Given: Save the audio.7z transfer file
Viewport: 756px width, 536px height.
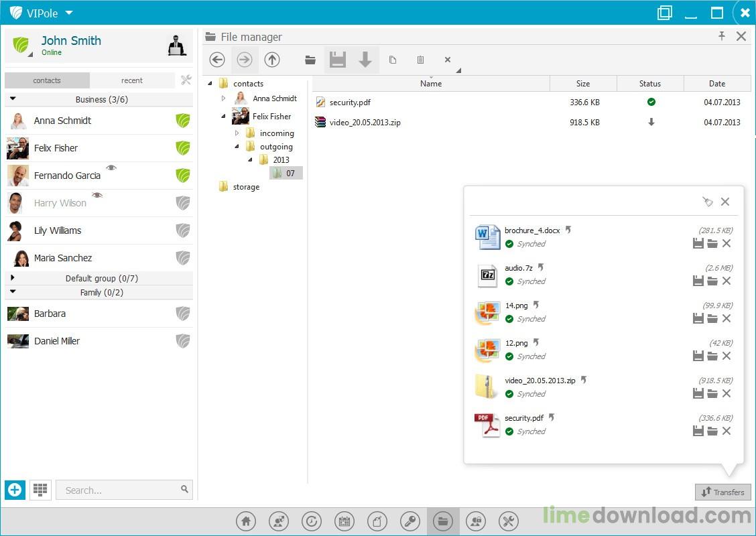Looking at the screenshot, I should 698,281.
